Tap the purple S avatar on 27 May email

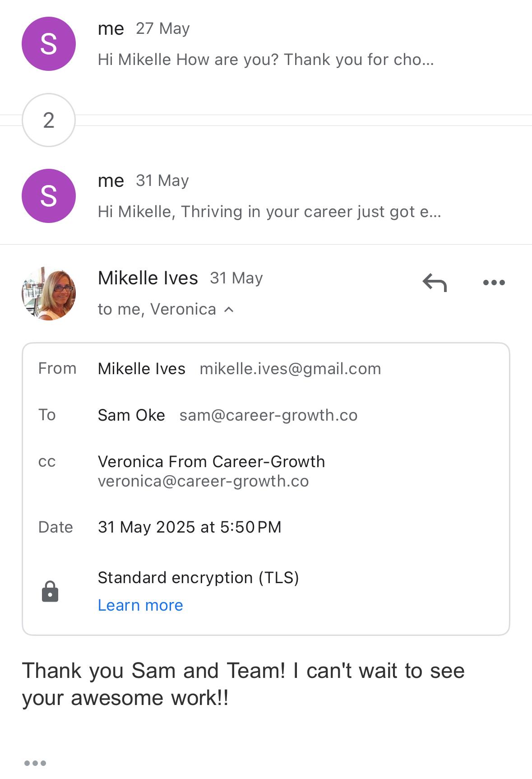click(x=49, y=44)
